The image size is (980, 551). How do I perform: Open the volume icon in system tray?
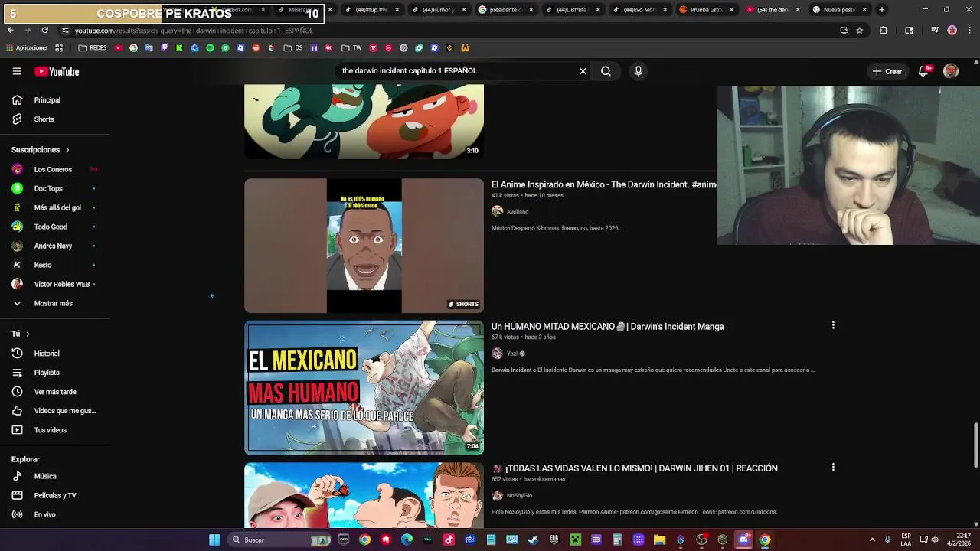pos(934,540)
